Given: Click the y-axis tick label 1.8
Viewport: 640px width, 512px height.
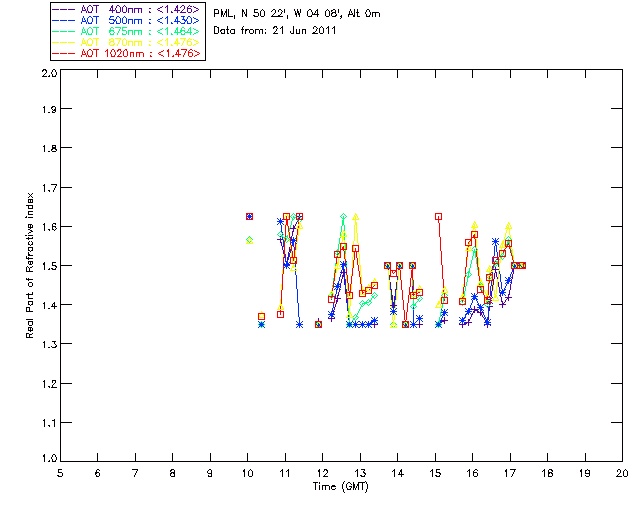Looking at the screenshot, I should pos(49,148).
